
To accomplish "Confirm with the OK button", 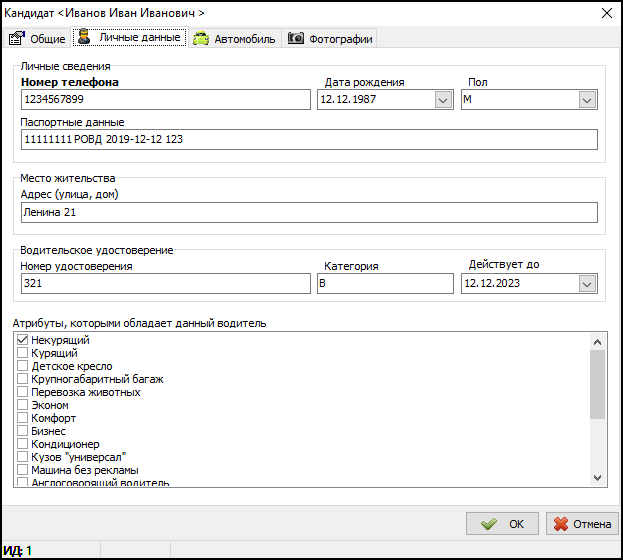I will [503, 523].
